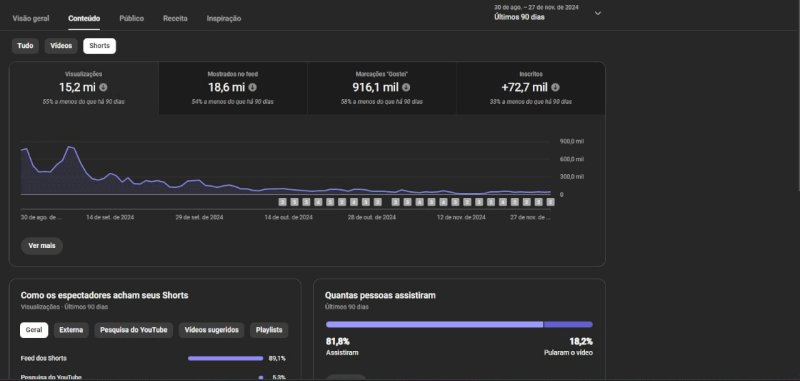Click the 18,2% Pularam o vídeo value
800x381 pixels.
point(581,342)
